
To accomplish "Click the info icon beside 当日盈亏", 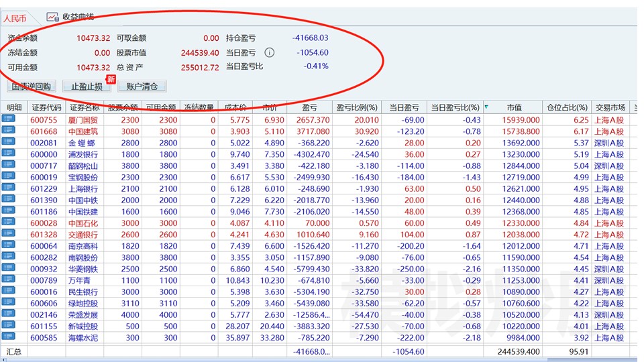I will pyautogui.click(x=269, y=52).
